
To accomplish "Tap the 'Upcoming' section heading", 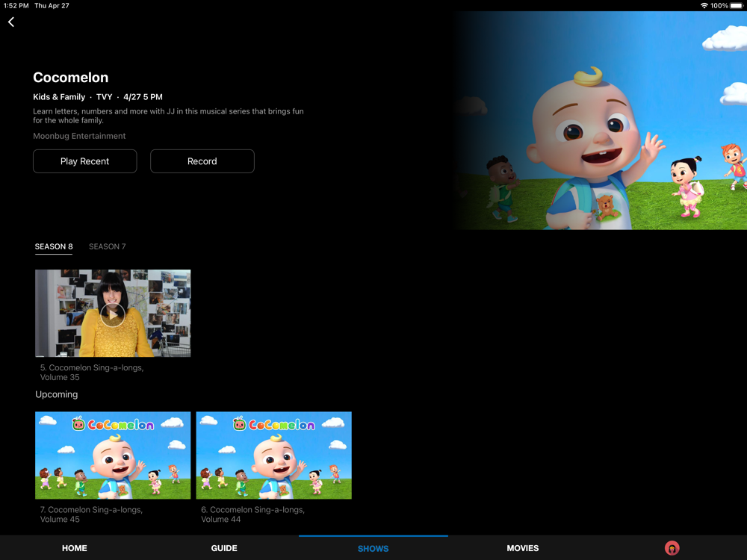I will 56,394.
